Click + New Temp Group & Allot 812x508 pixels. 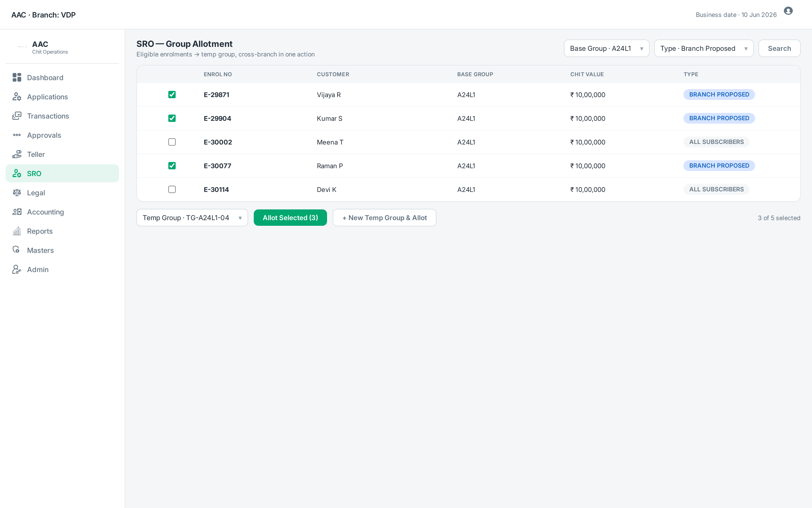(384, 218)
